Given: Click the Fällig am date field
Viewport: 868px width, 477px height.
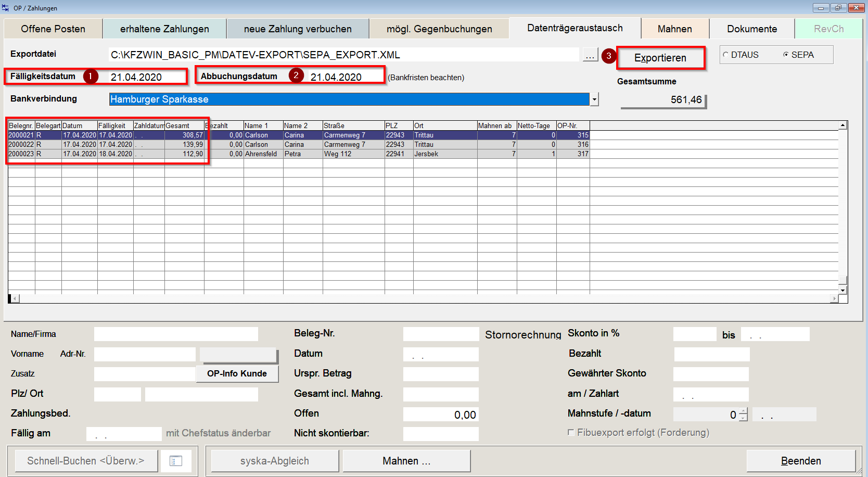Looking at the screenshot, I should [124, 434].
